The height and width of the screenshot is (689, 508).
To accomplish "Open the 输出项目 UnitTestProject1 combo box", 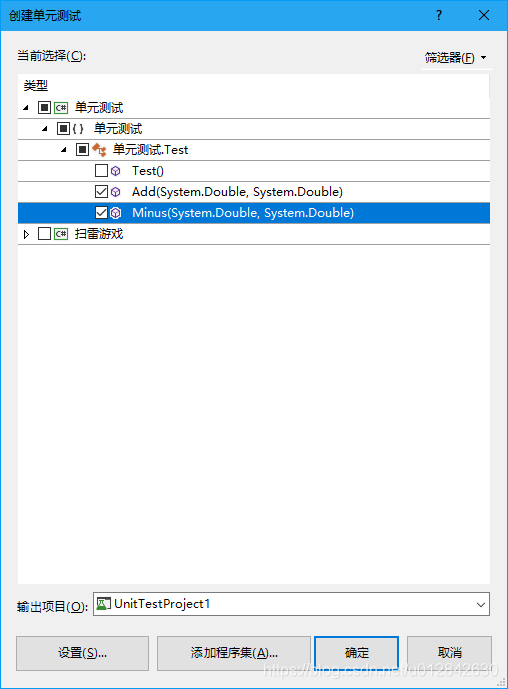I will click(291, 604).
